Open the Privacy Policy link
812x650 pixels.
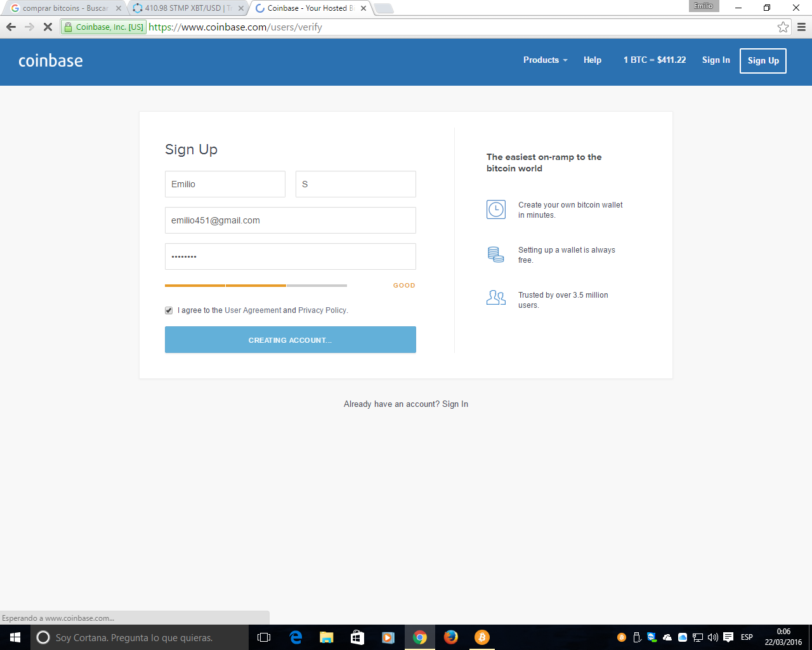pyautogui.click(x=322, y=310)
